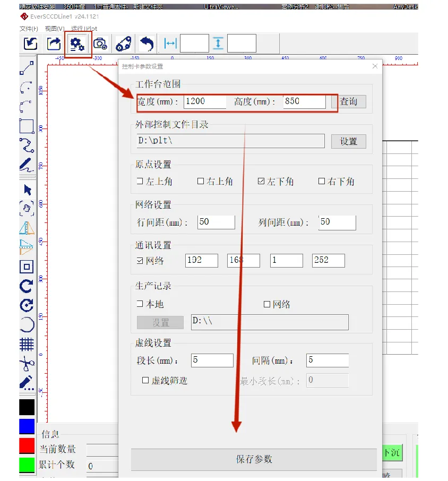This screenshot has width=448, height=481.
Task: Click the horizontal width dimension icon
Action: (x=170, y=43)
